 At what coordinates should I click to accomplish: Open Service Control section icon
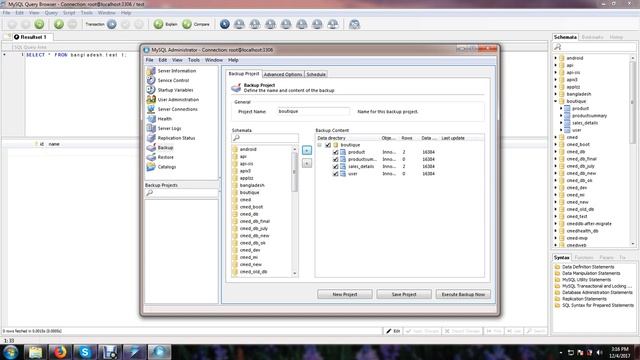(151, 80)
